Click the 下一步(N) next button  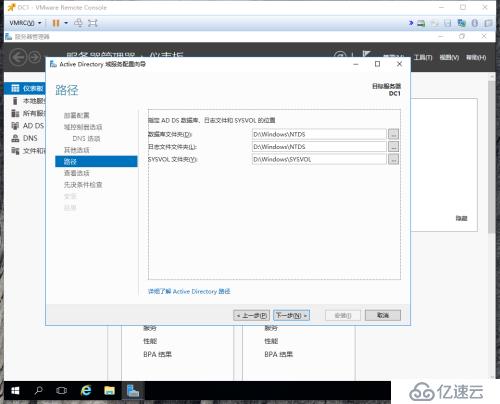[x=291, y=315]
